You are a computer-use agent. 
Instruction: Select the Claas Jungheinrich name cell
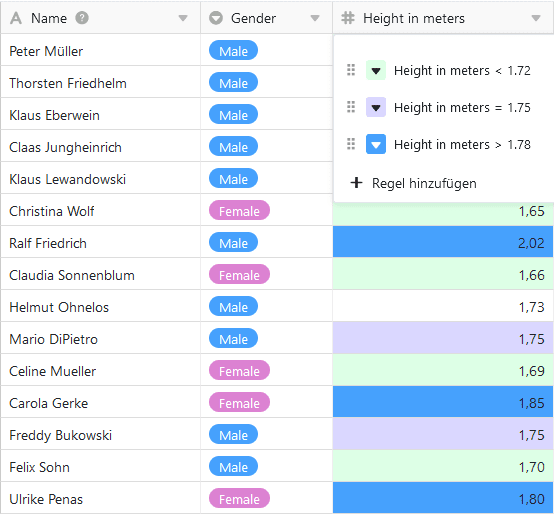(101, 146)
